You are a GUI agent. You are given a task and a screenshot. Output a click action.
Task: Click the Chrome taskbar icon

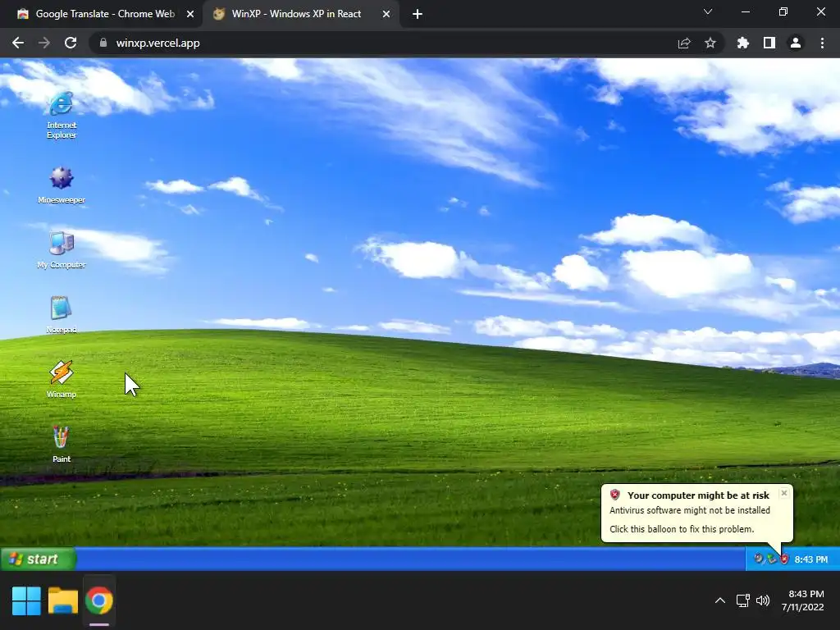(x=99, y=600)
